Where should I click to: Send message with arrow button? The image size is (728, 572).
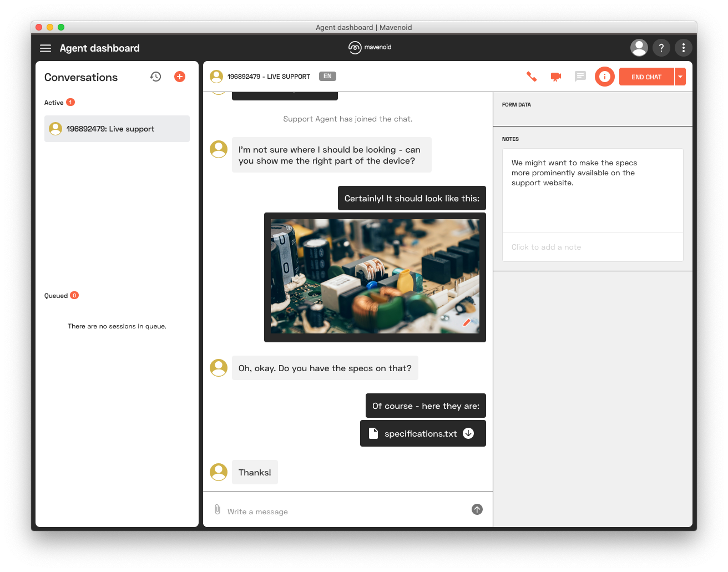pyautogui.click(x=477, y=509)
